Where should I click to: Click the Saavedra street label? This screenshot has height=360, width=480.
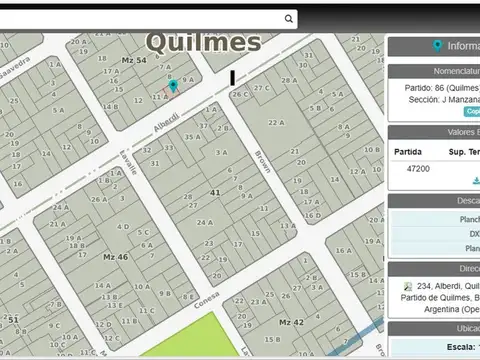click(15, 67)
